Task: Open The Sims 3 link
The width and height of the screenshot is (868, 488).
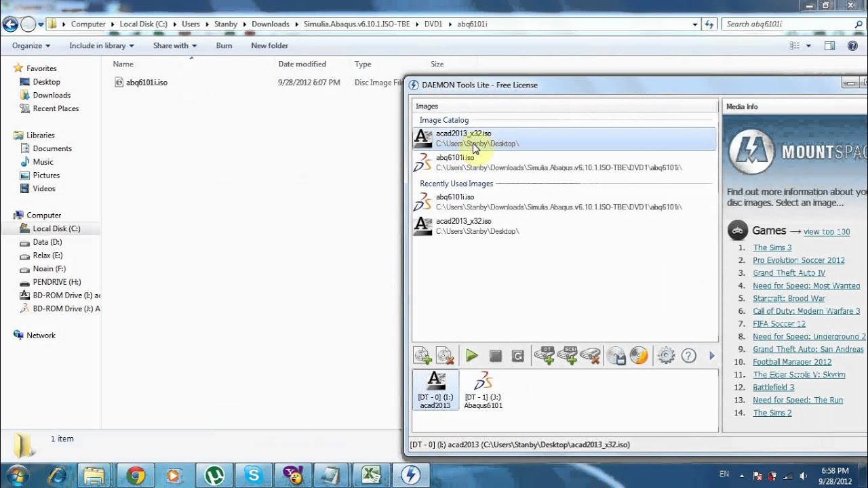Action: (x=772, y=247)
